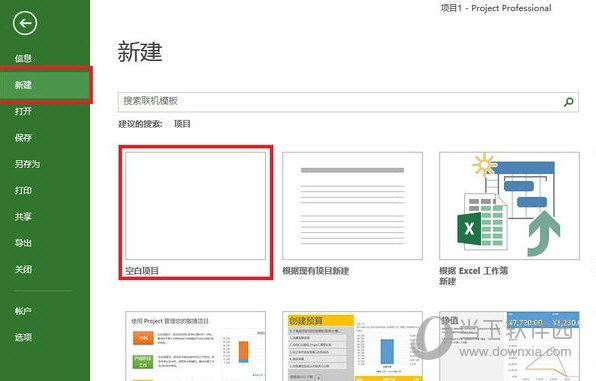Open the 导出 option

pyautogui.click(x=23, y=243)
